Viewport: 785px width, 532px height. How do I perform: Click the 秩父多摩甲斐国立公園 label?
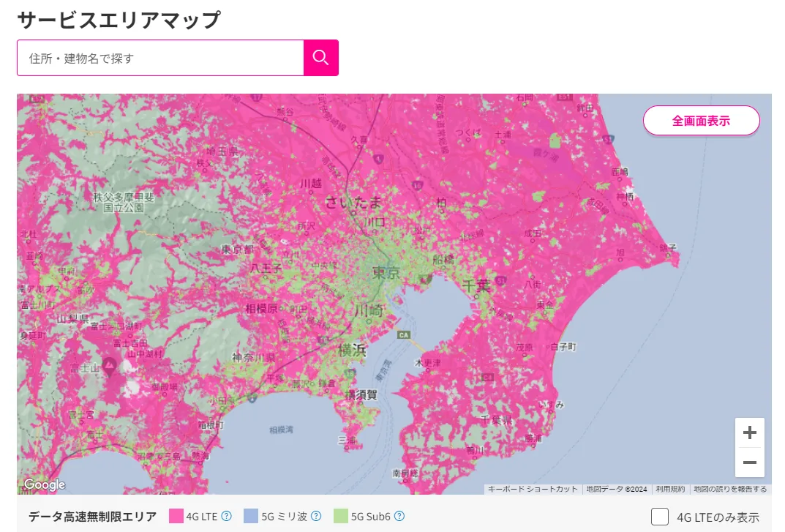pyautogui.click(x=124, y=202)
